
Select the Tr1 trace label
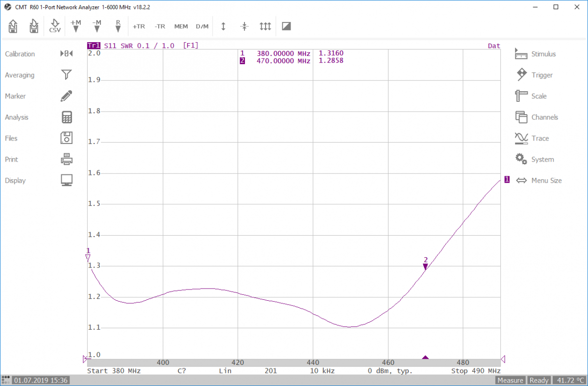94,46
